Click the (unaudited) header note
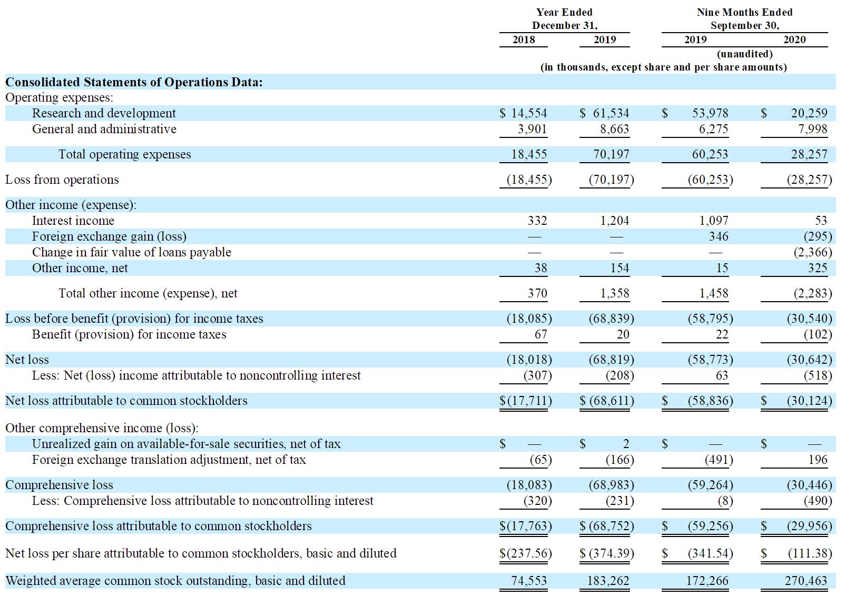 click(745, 54)
